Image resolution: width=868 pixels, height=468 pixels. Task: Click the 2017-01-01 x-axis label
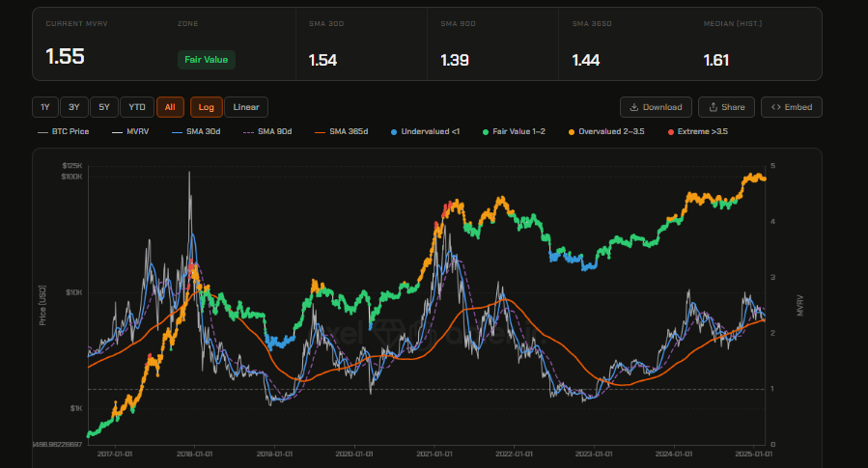click(115, 454)
